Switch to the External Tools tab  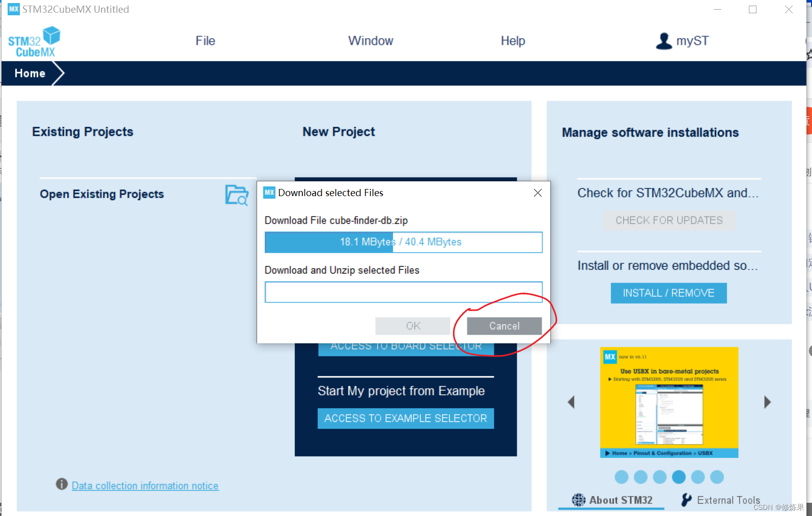click(720, 500)
